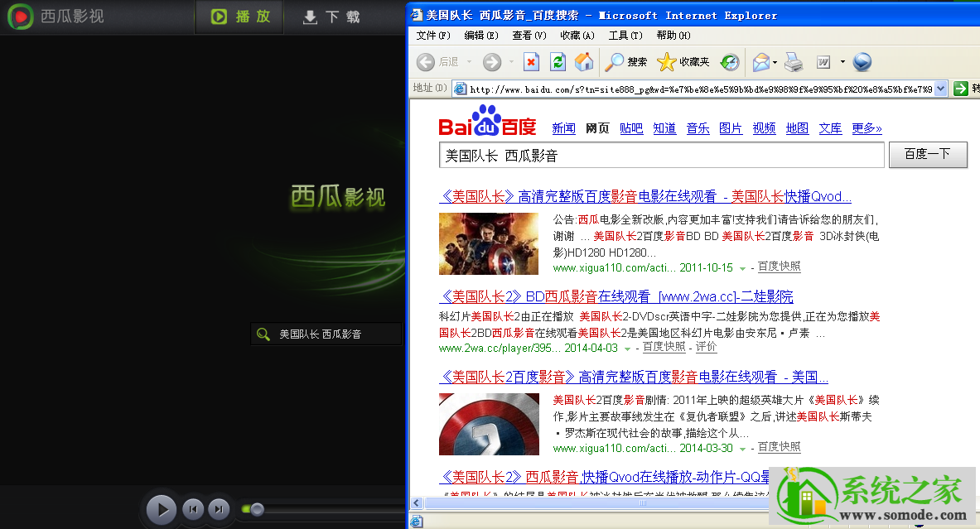Skip to the previous track in the player
The width and height of the screenshot is (980, 529).
(193, 509)
